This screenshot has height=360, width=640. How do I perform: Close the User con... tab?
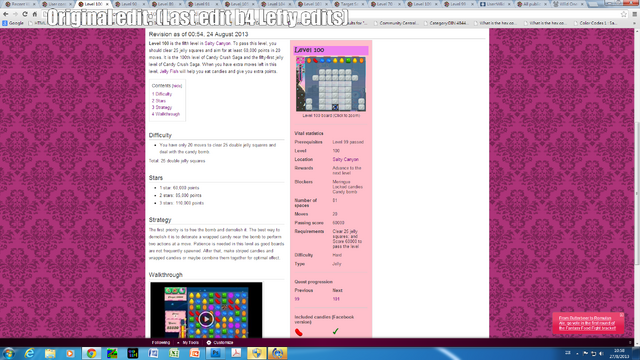[71, 4]
